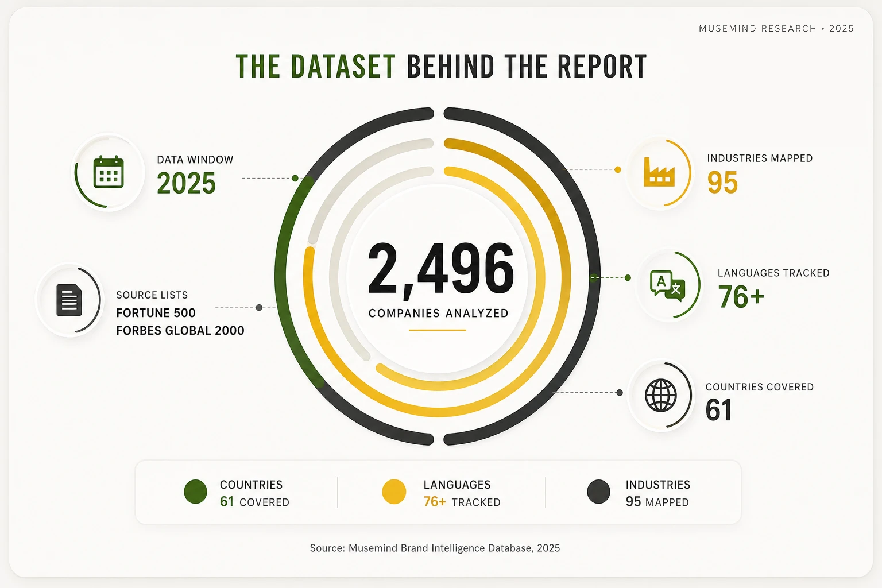
Task: Click the translate icon for Languages Tracked
Action: (668, 285)
